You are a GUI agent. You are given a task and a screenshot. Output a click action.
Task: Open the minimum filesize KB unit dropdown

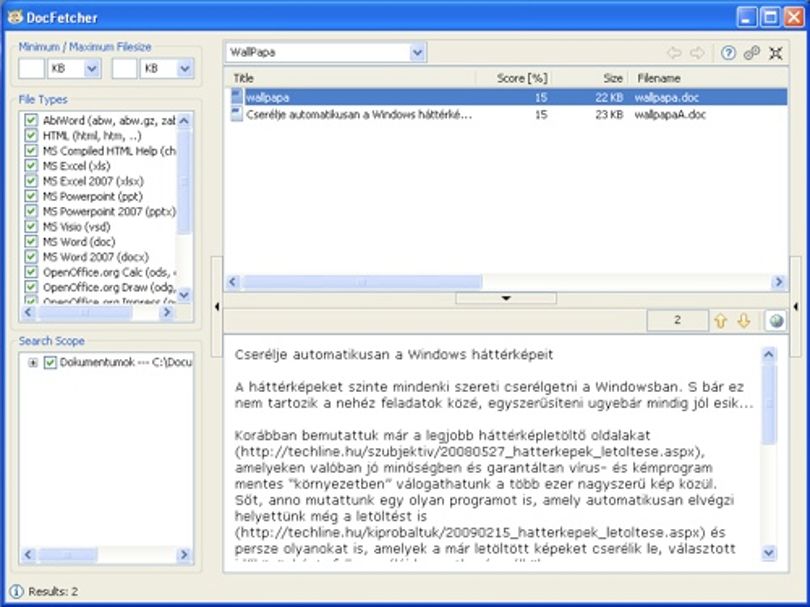92,69
